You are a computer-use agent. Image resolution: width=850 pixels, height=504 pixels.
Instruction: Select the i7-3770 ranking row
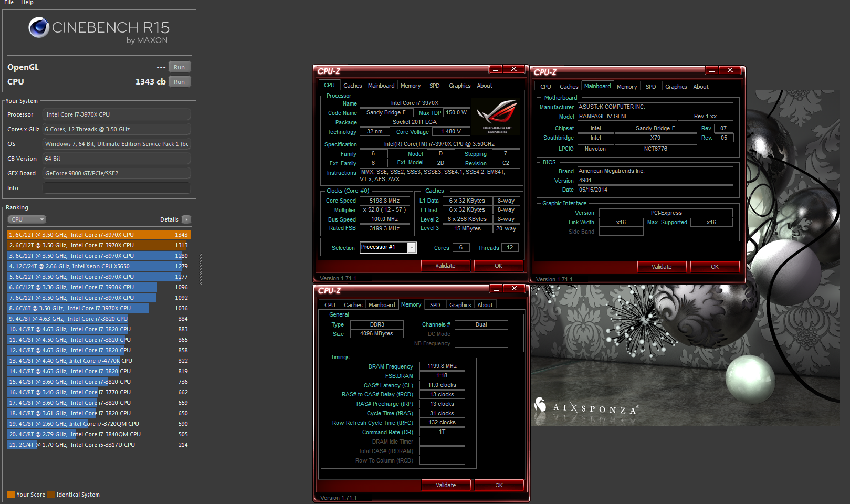[99, 392]
